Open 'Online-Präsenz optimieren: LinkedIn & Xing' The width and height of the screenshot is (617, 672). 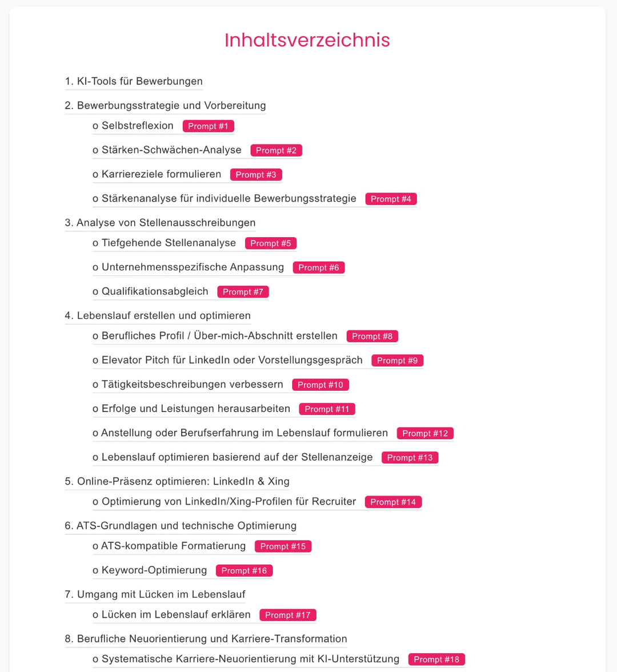tap(177, 481)
